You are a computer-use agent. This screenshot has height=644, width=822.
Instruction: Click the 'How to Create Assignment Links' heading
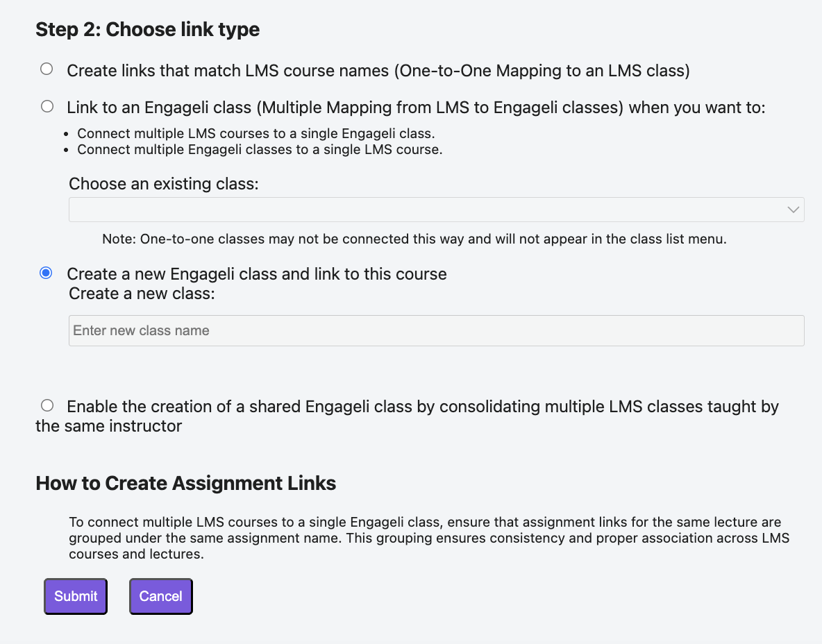pos(185,483)
